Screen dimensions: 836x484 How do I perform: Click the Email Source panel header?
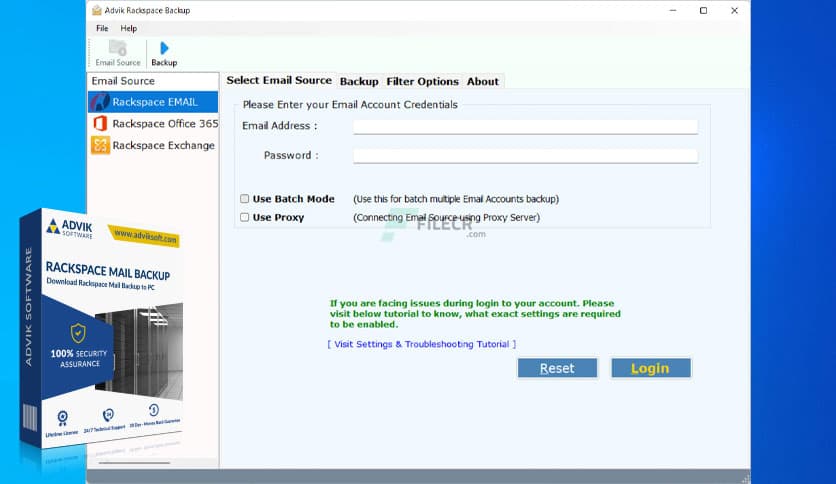(x=153, y=81)
